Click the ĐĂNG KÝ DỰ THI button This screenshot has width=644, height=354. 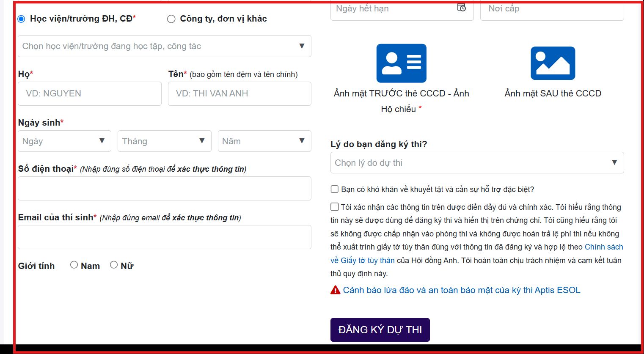pyautogui.click(x=380, y=329)
